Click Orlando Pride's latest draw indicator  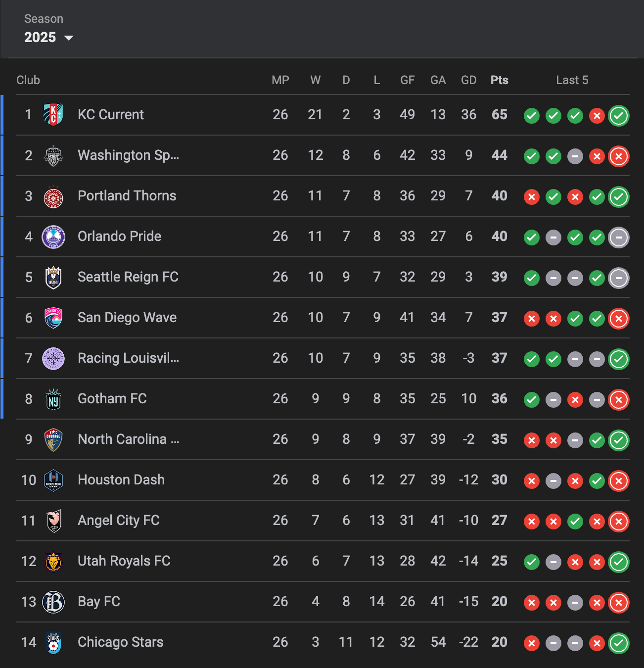619,238
